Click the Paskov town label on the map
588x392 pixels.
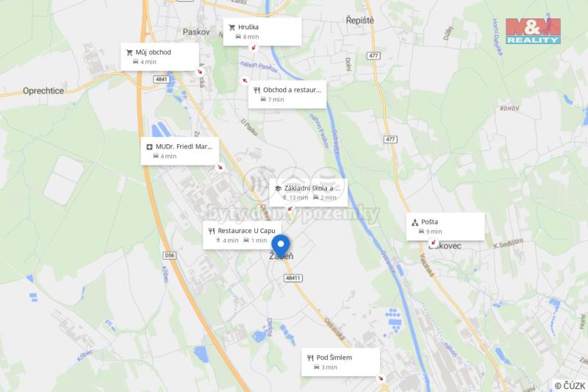click(196, 32)
